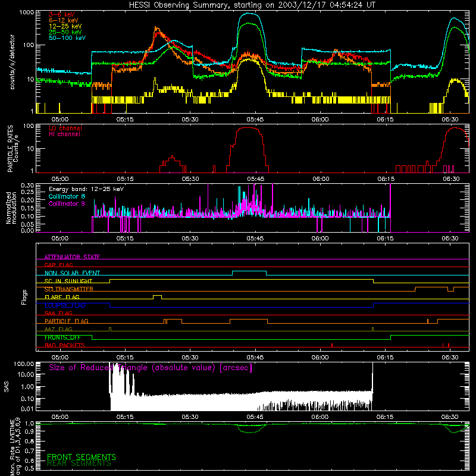Image resolution: width=476 pixels, height=476 pixels.
Task: Click the SAA FLAG label
Action: pos(58,313)
